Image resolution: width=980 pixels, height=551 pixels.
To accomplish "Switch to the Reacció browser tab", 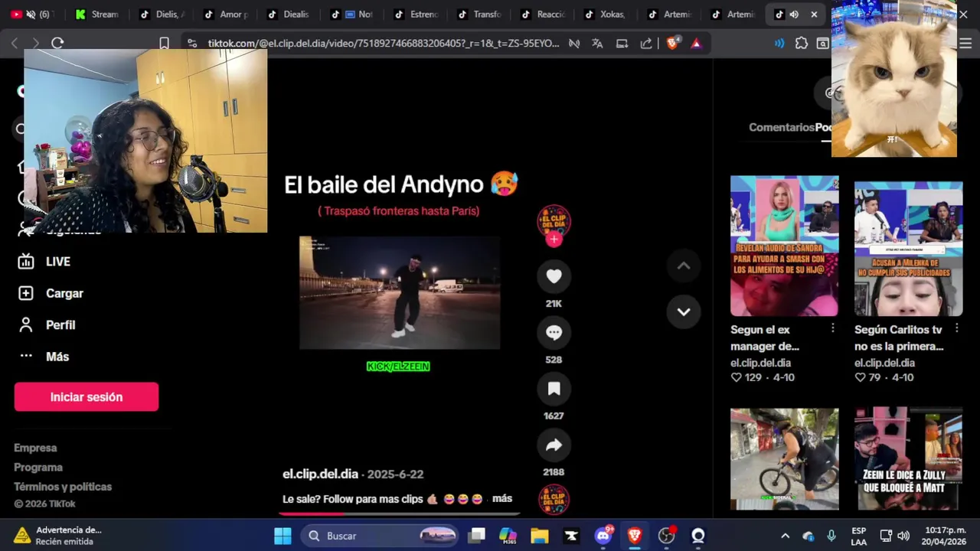I will coord(543,15).
